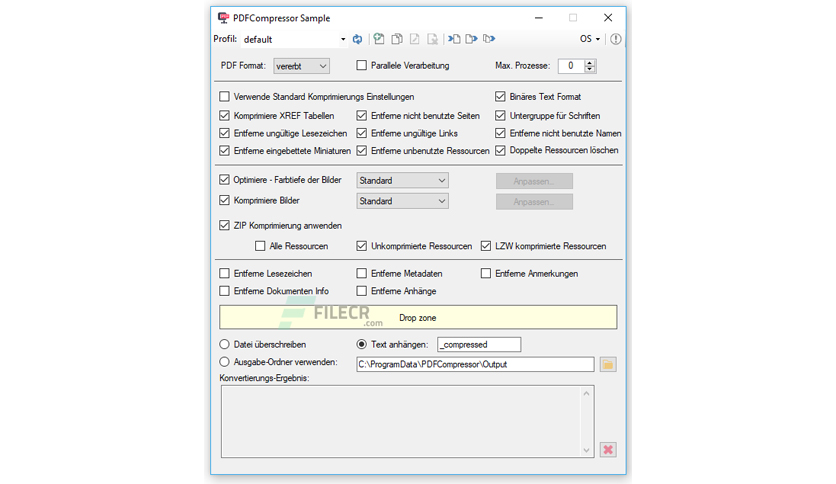Check Verwende Standard Komprimierungs Einstellungen
836x484 pixels.
click(x=224, y=96)
